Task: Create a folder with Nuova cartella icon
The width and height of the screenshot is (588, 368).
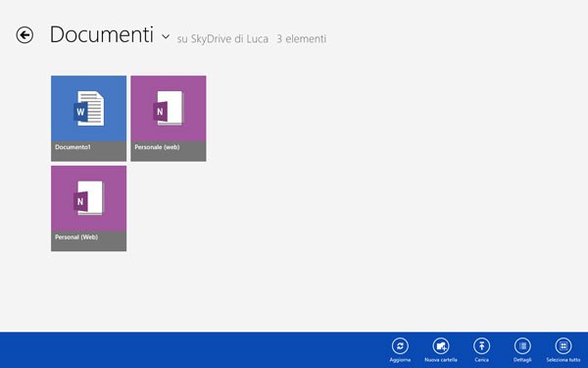Action: [x=441, y=345]
